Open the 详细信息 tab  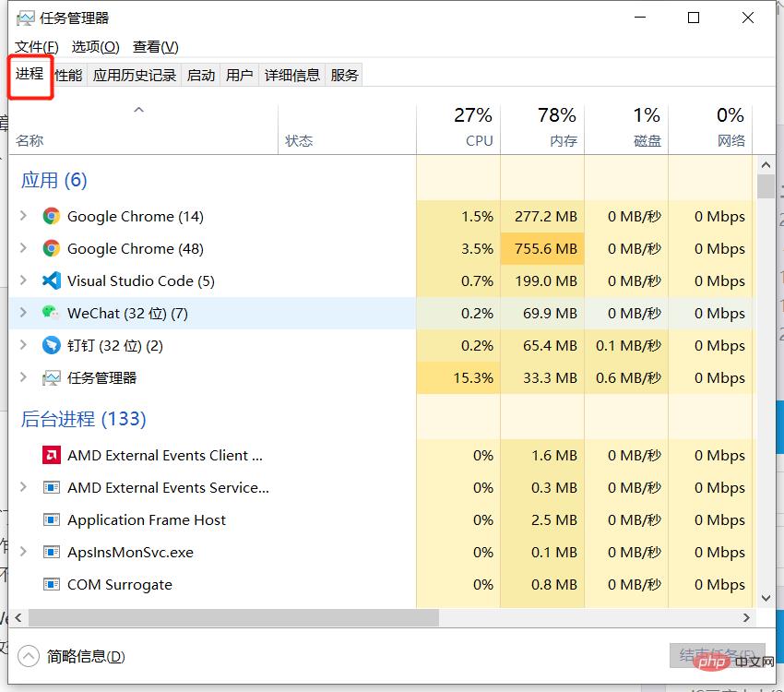(292, 75)
